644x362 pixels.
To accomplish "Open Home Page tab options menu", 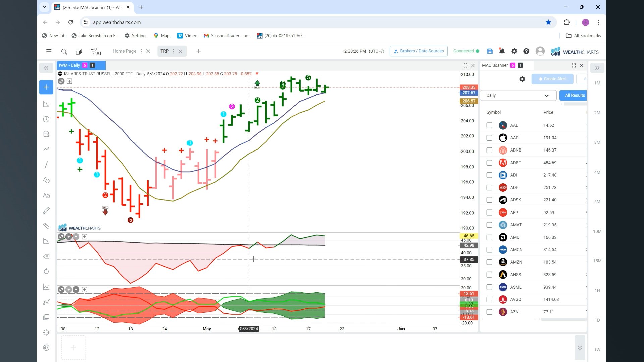I will (141, 51).
